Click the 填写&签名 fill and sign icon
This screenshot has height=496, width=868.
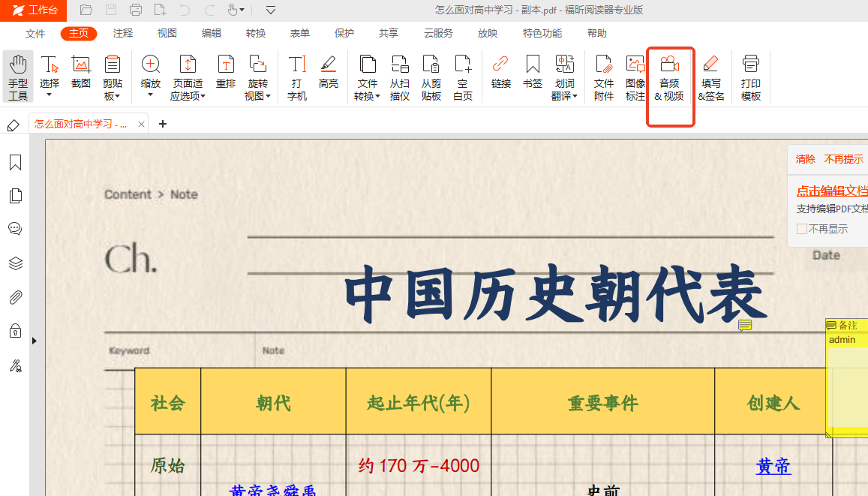click(x=710, y=77)
